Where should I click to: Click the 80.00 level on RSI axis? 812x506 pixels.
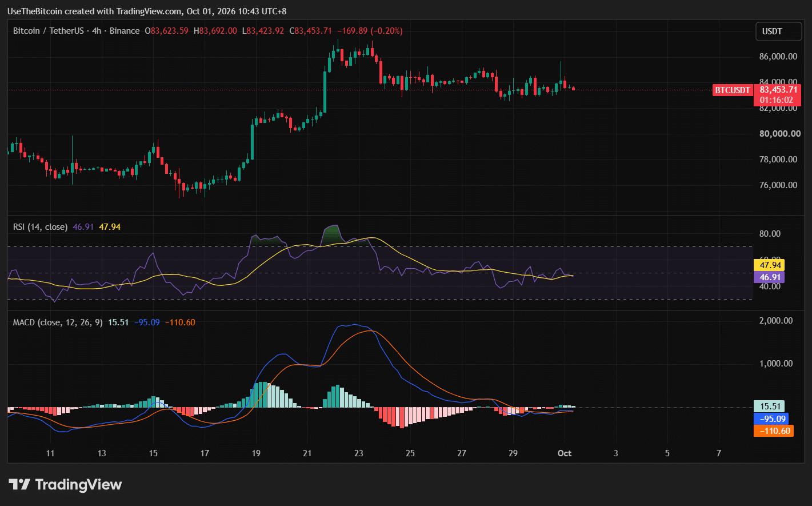pos(770,233)
